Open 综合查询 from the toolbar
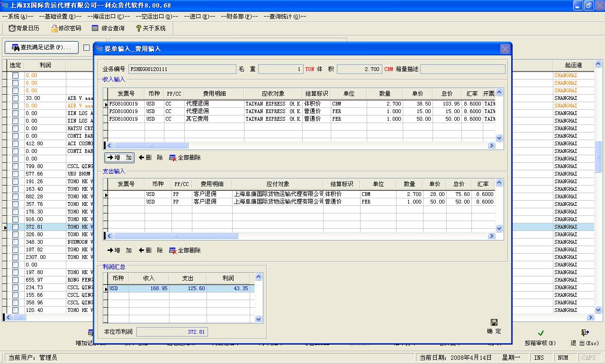The height and width of the screenshot is (364, 605). 108,28
